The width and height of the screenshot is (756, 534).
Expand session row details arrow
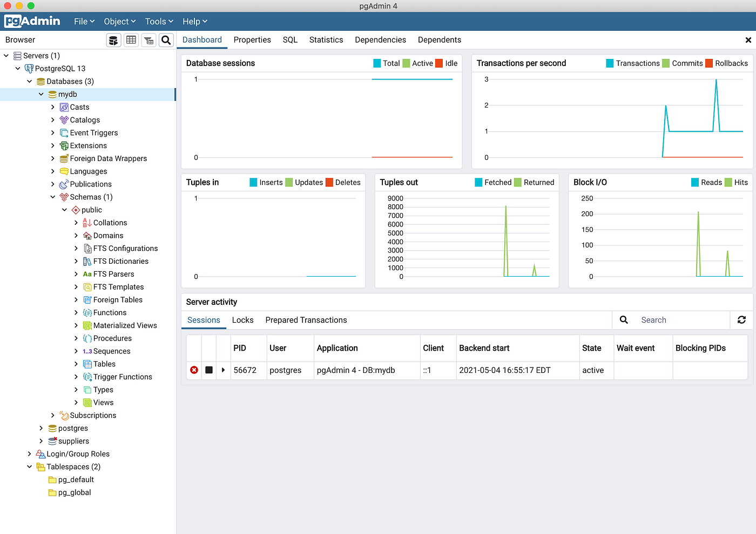coord(223,370)
